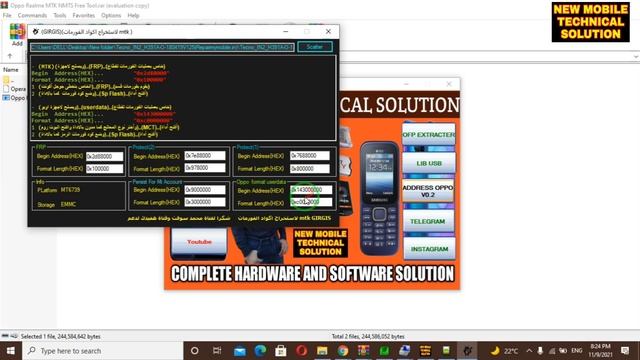The height and width of the screenshot is (360, 640).
Task: Open the Tools menu in WinRAR
Action: [60, 16]
